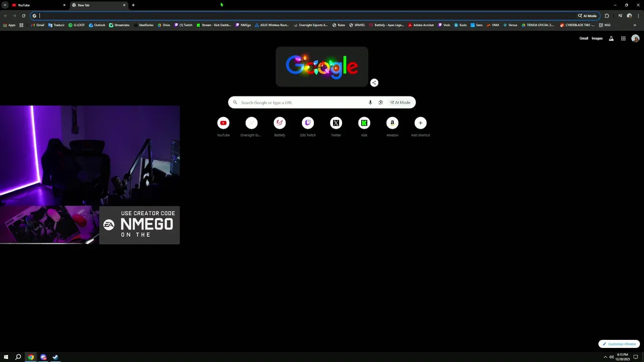Open the Sens bookmark

pyautogui.click(x=477, y=25)
